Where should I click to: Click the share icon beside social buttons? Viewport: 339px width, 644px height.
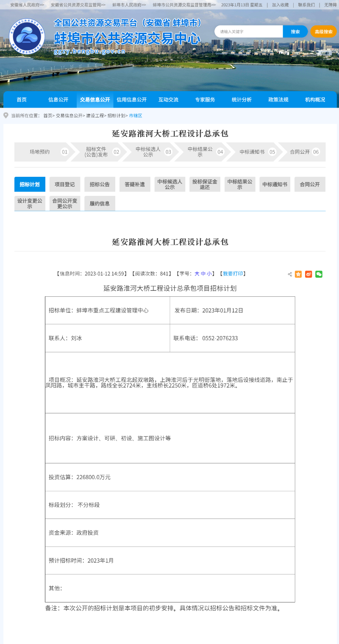click(290, 274)
